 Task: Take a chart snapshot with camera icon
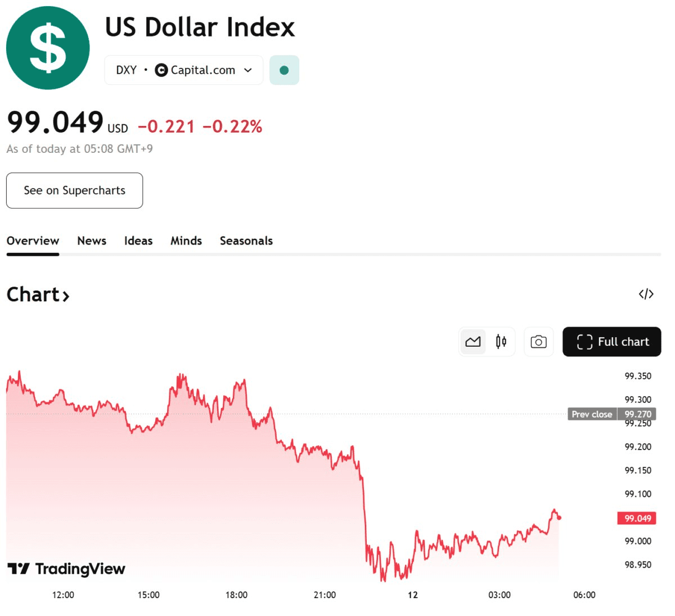[x=538, y=342]
